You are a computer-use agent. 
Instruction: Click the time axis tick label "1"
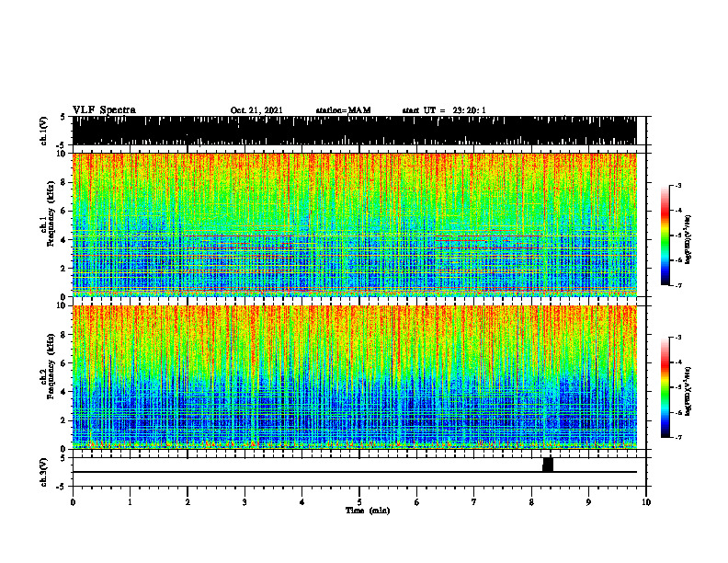pyautogui.click(x=130, y=502)
